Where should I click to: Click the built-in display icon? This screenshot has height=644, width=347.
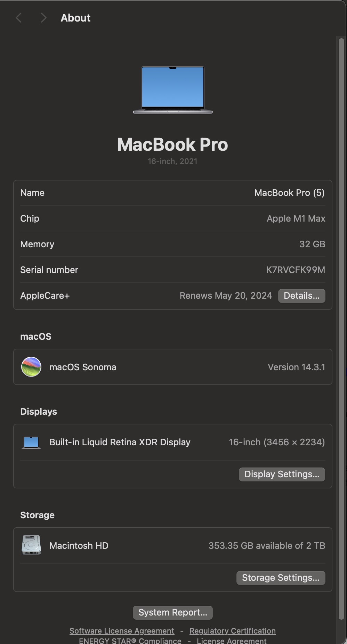click(x=31, y=442)
